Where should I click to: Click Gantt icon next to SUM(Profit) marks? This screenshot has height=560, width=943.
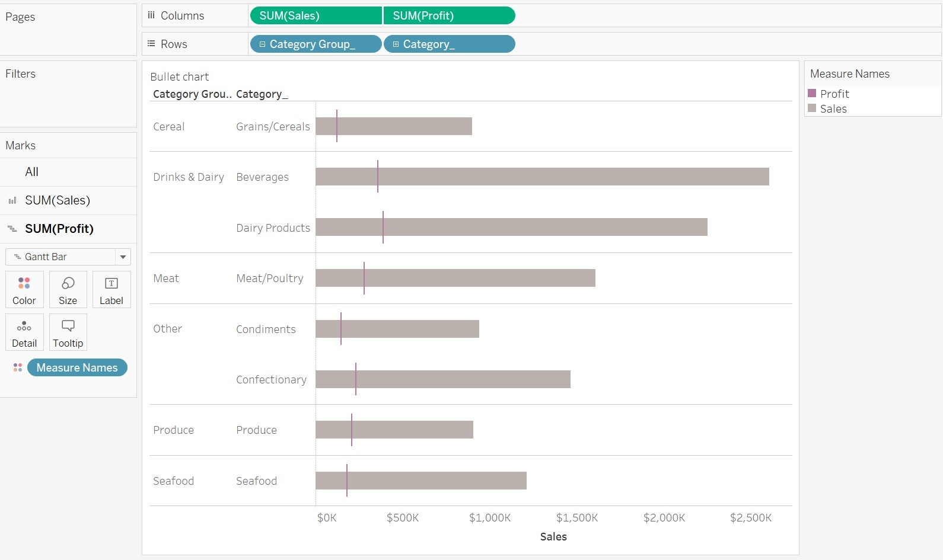(12, 229)
